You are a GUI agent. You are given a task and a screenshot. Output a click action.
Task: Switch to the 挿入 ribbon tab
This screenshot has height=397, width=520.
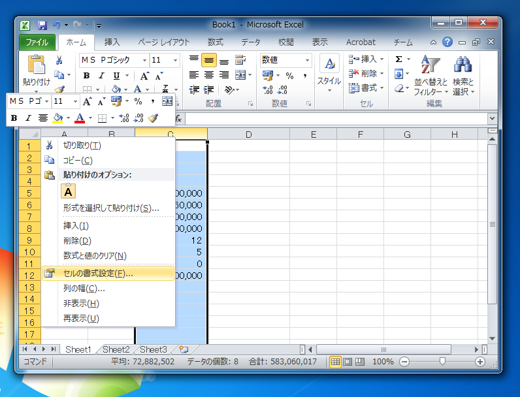coord(112,42)
